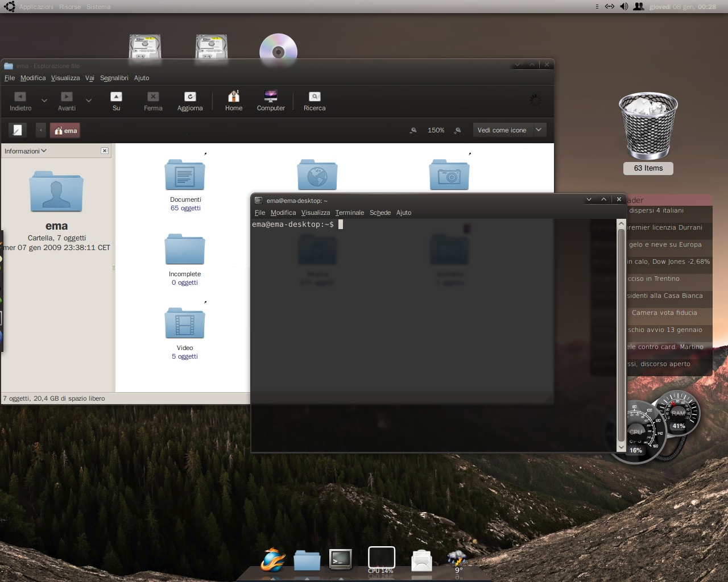Click the ema path button in location bar
This screenshot has width=728, height=582.
(65, 131)
